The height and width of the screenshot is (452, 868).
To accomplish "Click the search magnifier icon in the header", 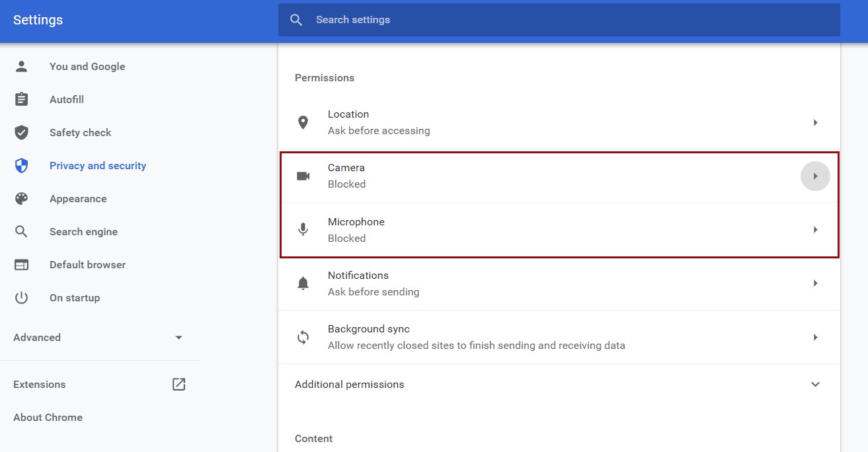I will (x=296, y=20).
